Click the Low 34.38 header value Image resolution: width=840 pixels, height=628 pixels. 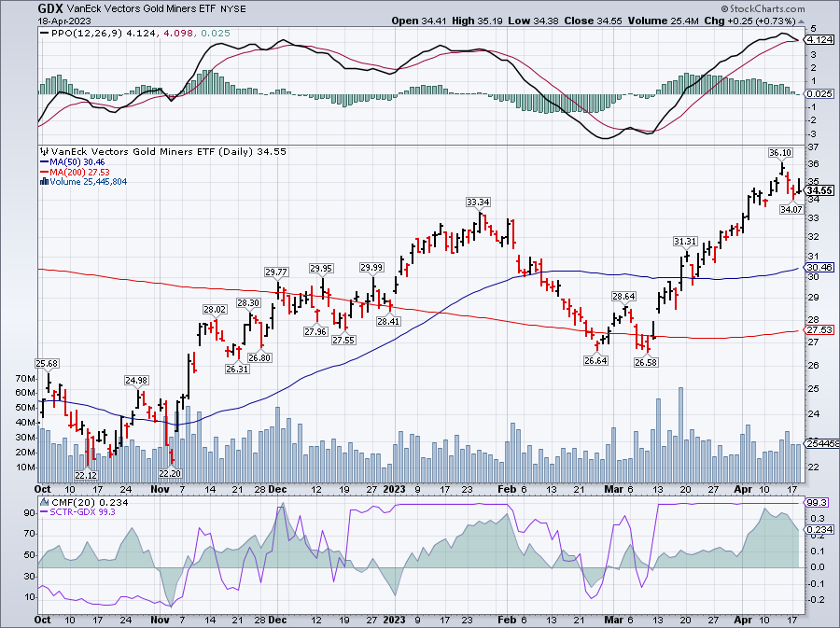click(x=533, y=21)
